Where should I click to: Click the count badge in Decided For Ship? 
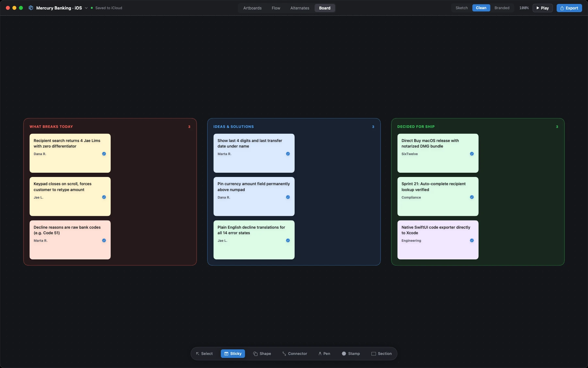tap(557, 127)
